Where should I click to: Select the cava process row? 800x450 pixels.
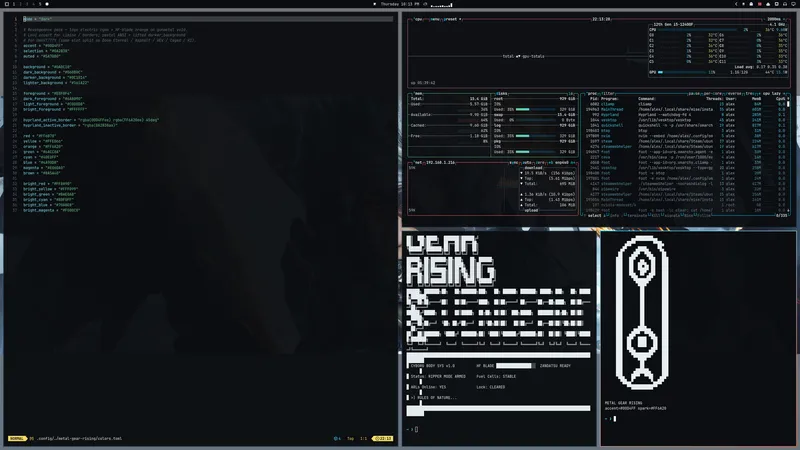[x=688, y=157]
